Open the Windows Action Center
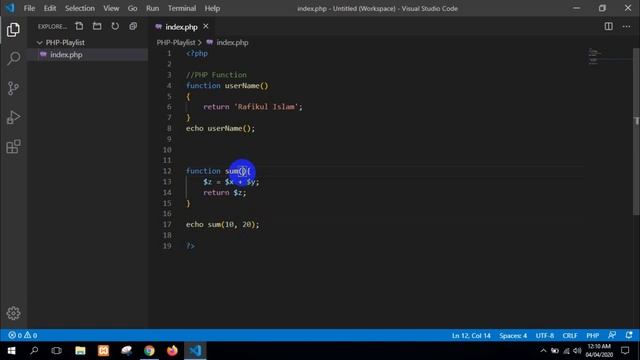This screenshot has height=360, width=640. tap(625, 351)
